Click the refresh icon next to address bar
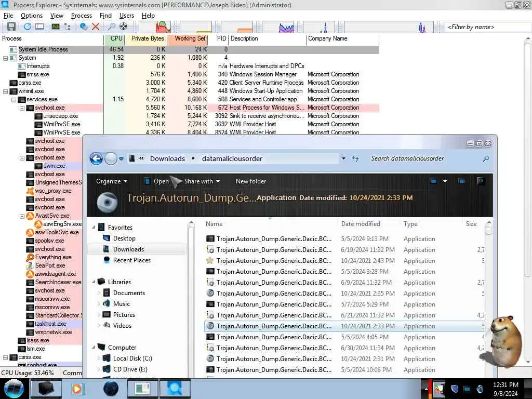The image size is (532, 399). [355, 158]
